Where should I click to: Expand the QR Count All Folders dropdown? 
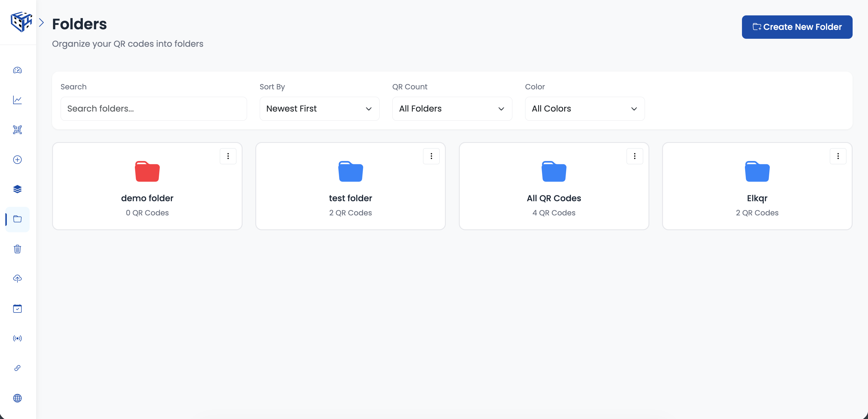(451, 109)
